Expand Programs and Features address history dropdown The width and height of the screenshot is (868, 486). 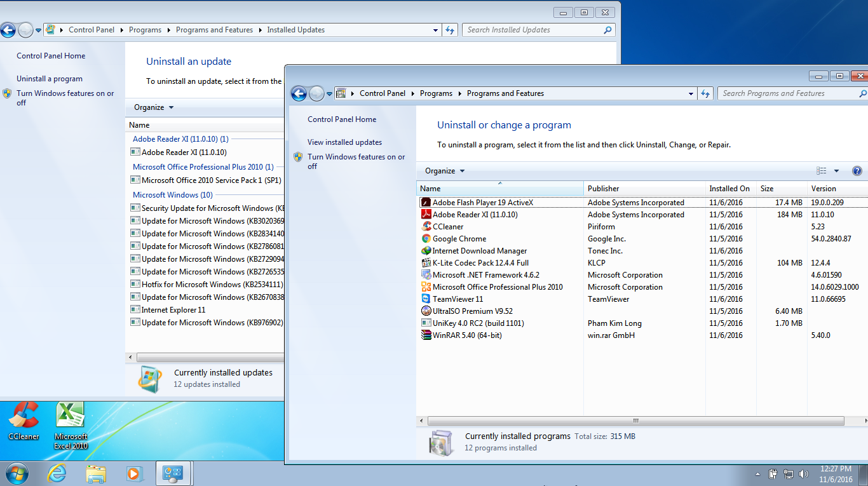[x=691, y=93]
